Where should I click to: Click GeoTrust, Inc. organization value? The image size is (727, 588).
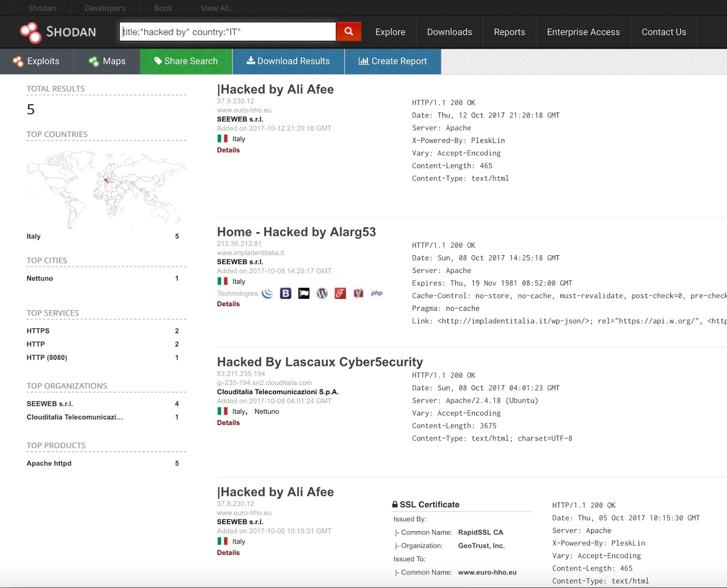(481, 546)
